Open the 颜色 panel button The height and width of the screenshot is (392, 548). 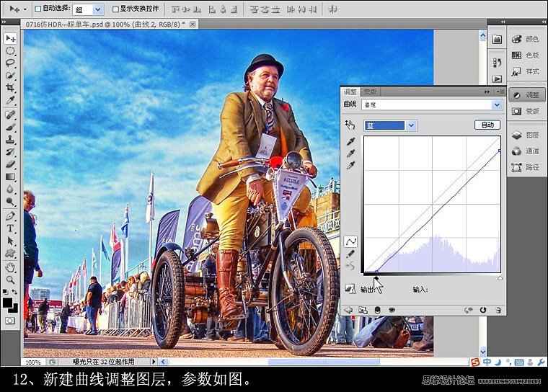coord(526,39)
